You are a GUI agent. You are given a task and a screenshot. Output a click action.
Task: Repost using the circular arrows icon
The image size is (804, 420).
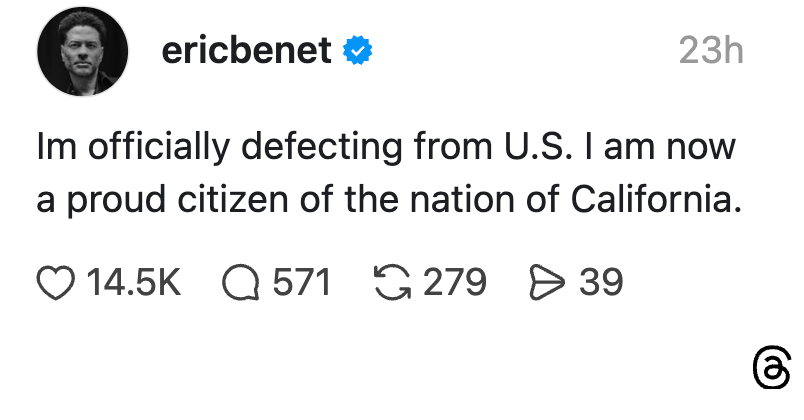(x=392, y=283)
